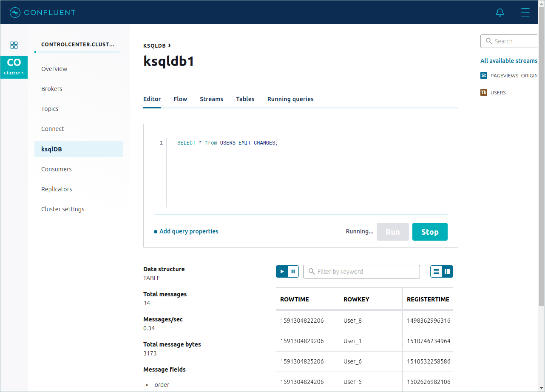545x392 pixels.
Task: Switch to the card split view icon
Action: pyautogui.click(x=447, y=271)
